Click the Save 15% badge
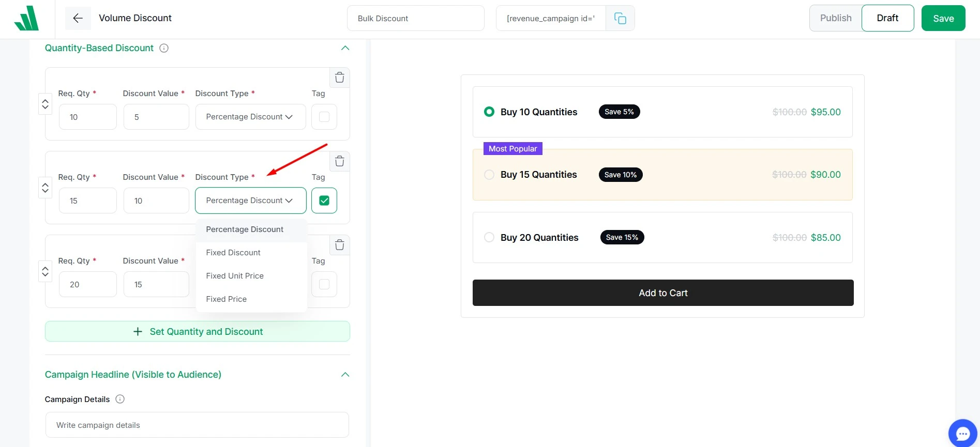The height and width of the screenshot is (447, 980). [x=622, y=237]
